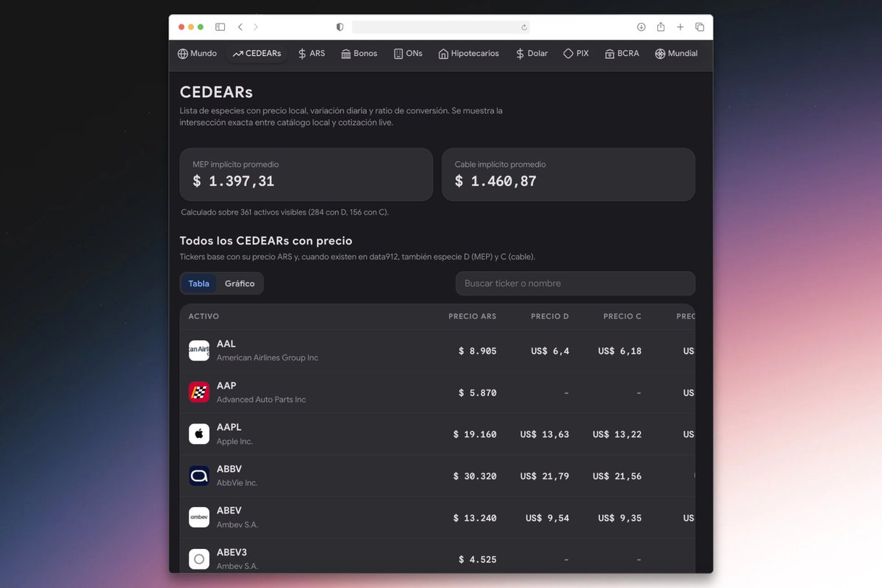Go forward with the browser forward arrow
Screen dimensions: 882x588
click(256, 27)
